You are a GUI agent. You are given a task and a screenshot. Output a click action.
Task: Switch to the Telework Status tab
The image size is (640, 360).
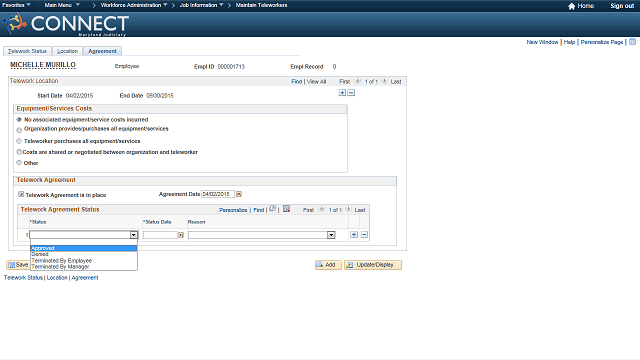[x=27, y=51]
